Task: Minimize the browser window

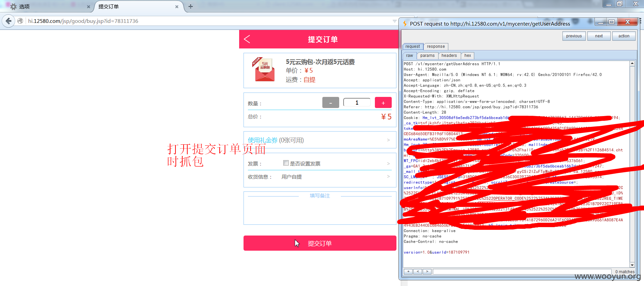Action: pos(609,4)
